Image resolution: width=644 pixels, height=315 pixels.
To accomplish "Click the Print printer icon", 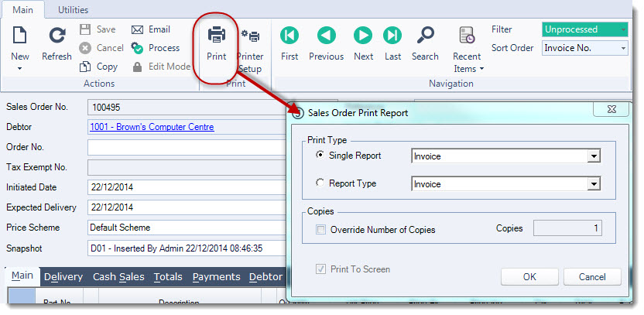I will click(x=217, y=35).
